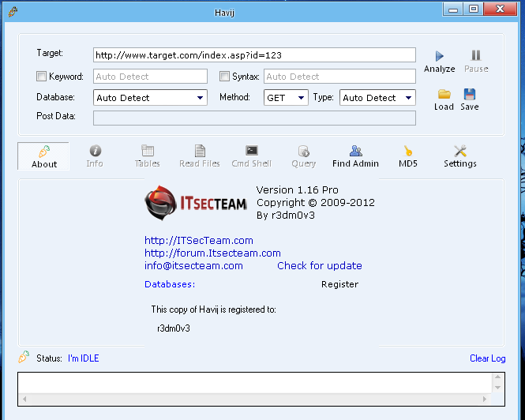Click the status bar carrot icon

[x=24, y=357]
